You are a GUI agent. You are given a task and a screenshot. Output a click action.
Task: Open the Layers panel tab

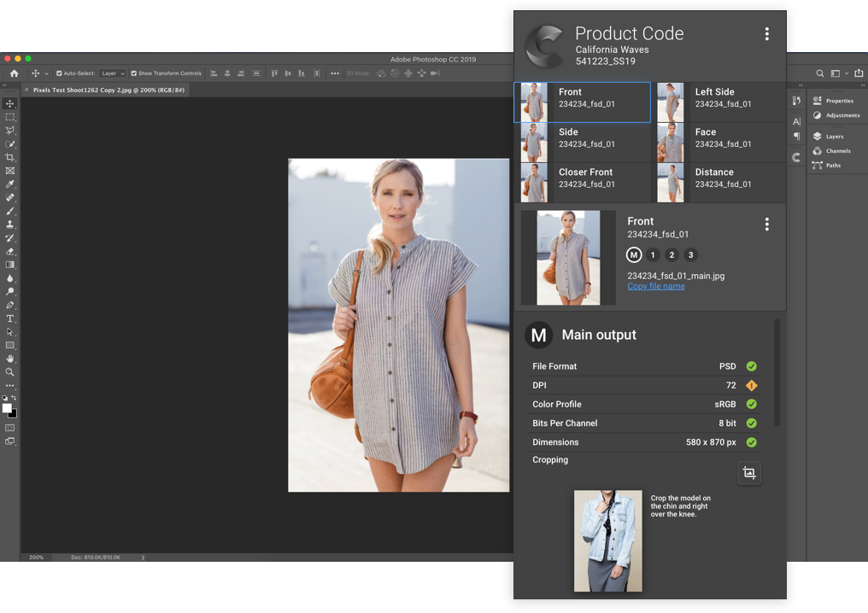tap(834, 137)
